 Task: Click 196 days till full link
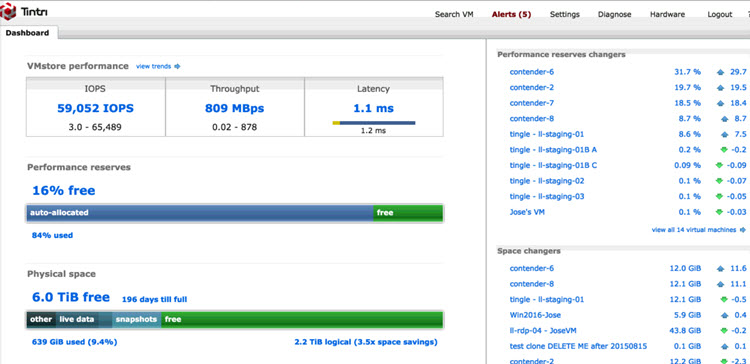[154, 300]
